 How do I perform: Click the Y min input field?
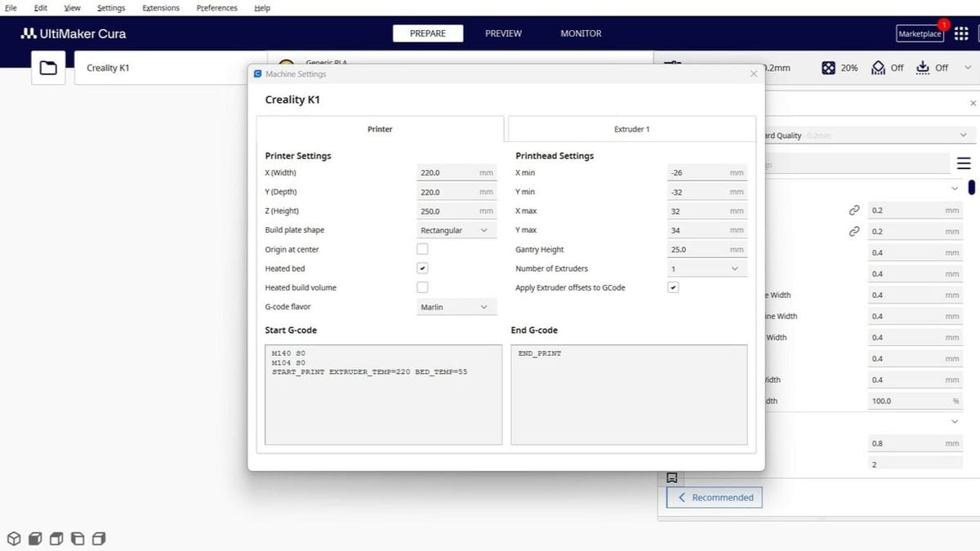(x=707, y=192)
